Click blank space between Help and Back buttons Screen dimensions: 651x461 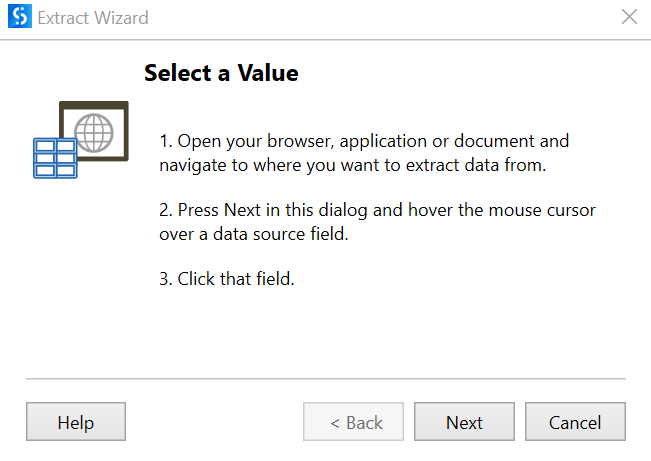[214, 422]
